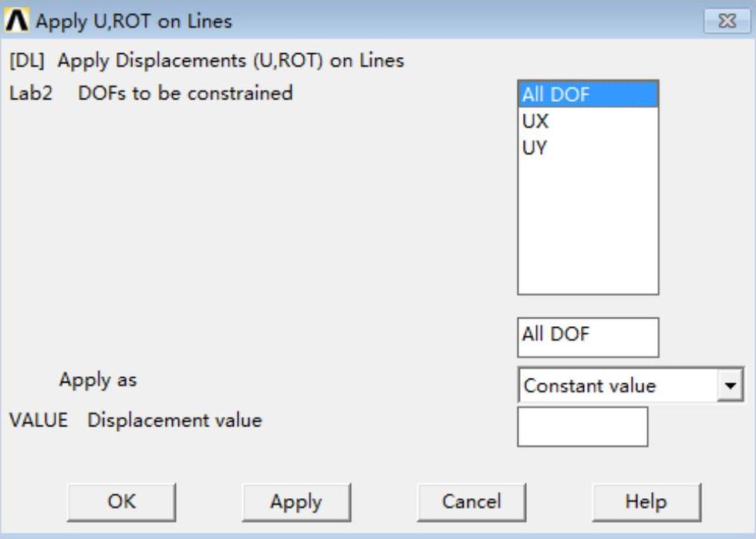
Task: Click the Apply button
Action: [296, 502]
